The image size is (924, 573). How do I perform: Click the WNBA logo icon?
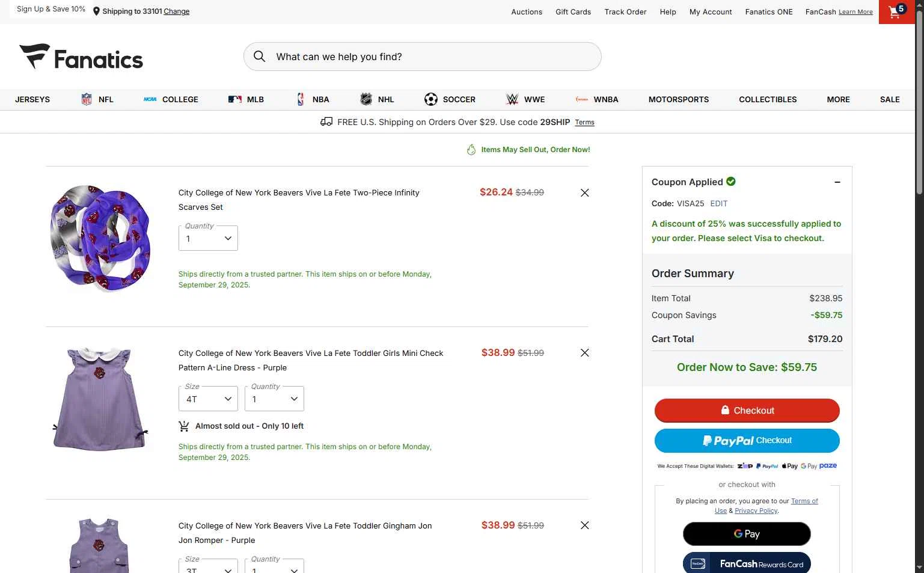[x=582, y=99]
